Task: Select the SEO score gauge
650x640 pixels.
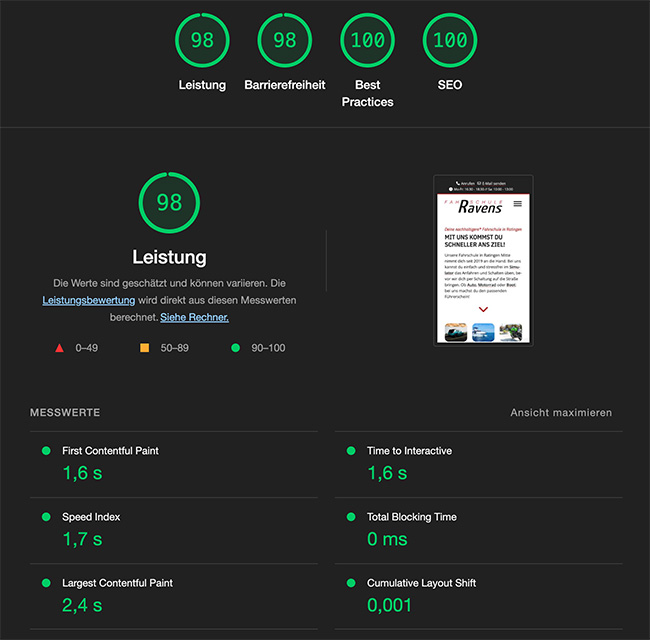Action: click(450, 40)
